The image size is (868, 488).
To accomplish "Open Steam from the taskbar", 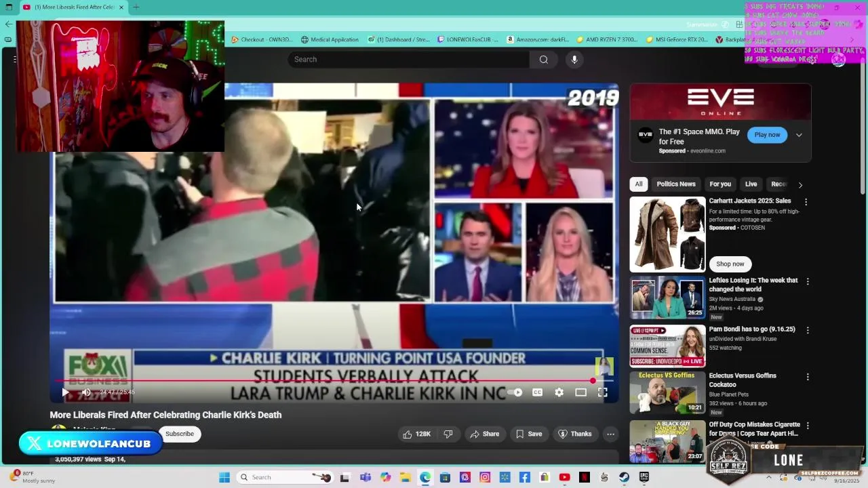I will click(624, 477).
